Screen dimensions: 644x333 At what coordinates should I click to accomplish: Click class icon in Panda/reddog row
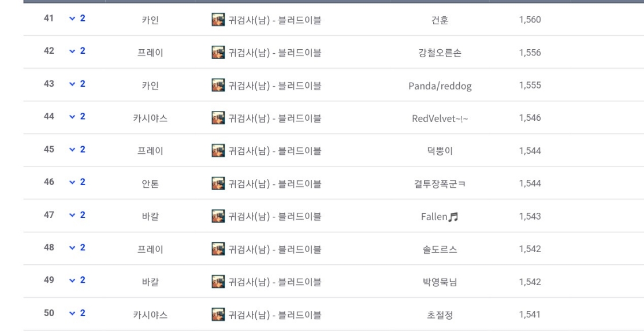(218, 85)
